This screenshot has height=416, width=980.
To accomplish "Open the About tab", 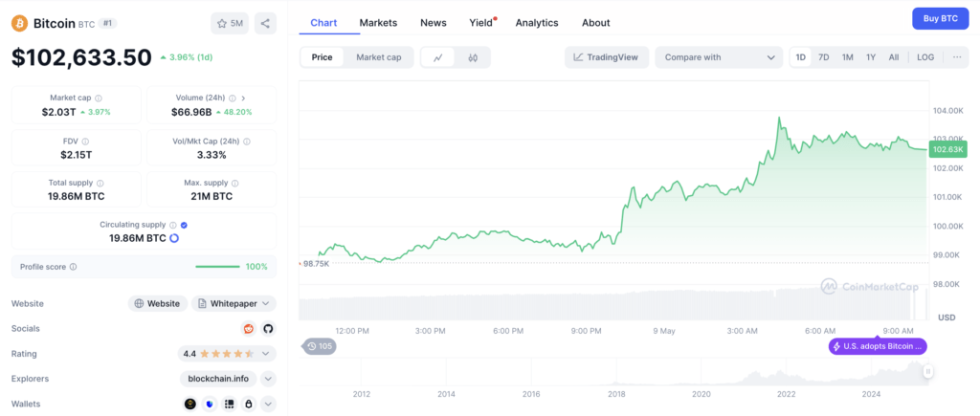I will [x=595, y=23].
